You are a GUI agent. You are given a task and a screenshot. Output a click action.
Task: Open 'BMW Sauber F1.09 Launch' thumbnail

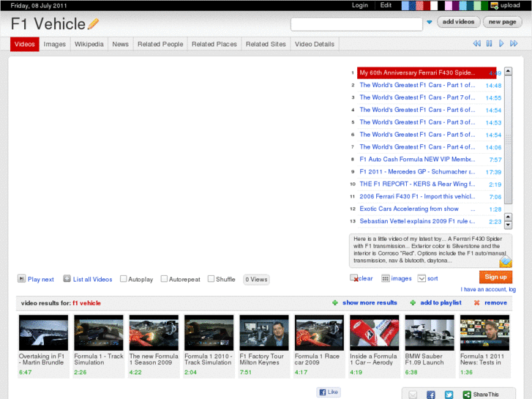(430, 332)
